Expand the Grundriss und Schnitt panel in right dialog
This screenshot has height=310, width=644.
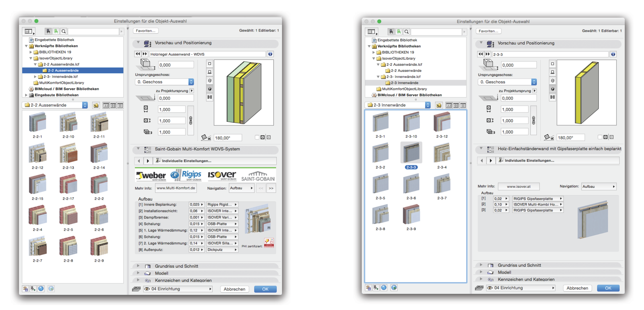pos(481,265)
